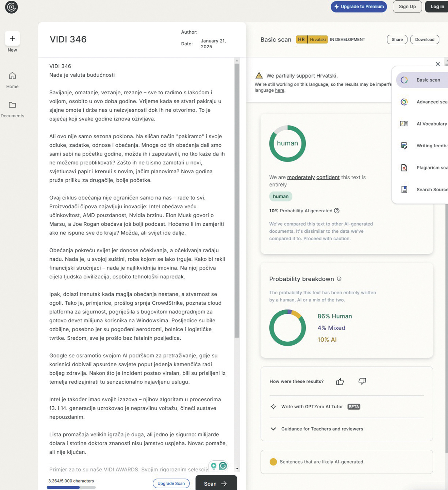Click the info icon beside Probability breakdown
448x490 pixels.
pyautogui.click(x=339, y=279)
